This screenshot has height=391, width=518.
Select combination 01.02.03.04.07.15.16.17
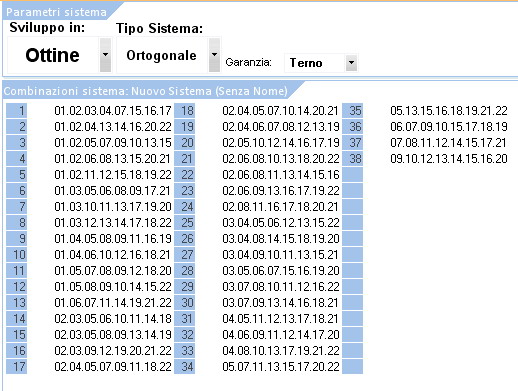click(113, 111)
